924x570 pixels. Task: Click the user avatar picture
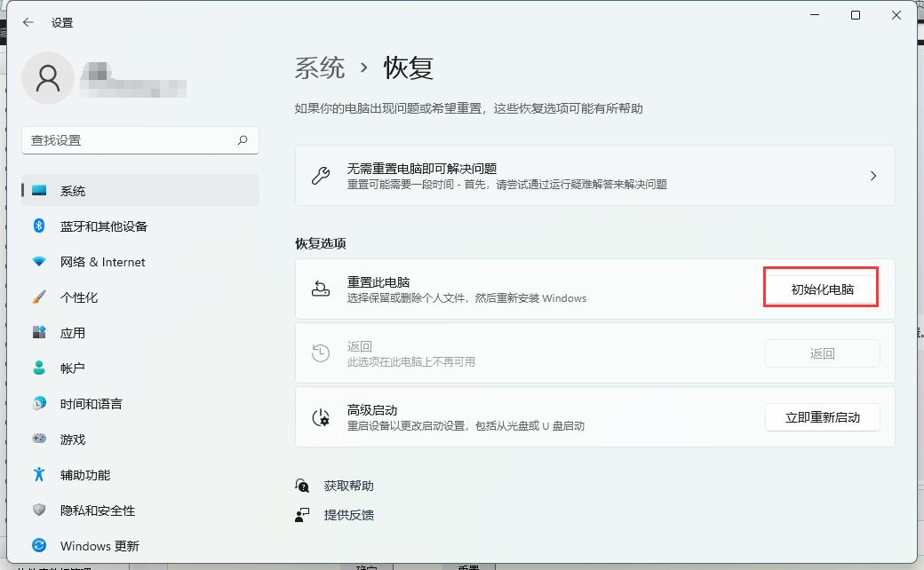pyautogui.click(x=48, y=78)
